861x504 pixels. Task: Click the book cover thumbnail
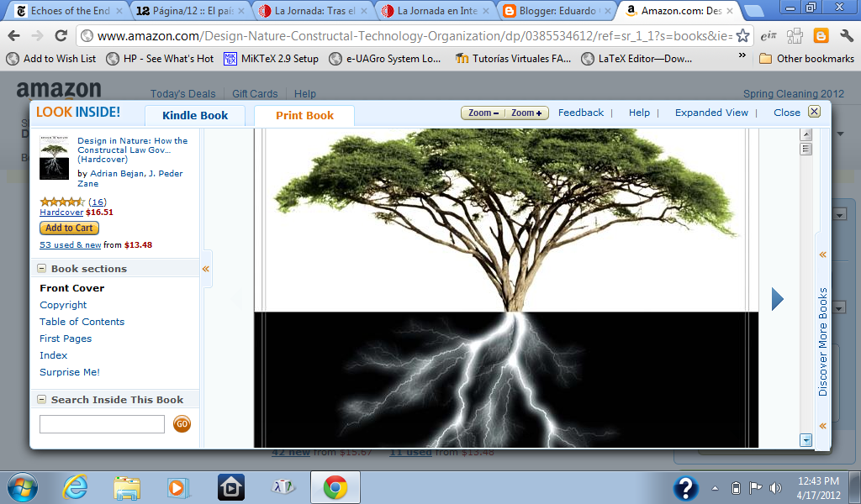55,158
